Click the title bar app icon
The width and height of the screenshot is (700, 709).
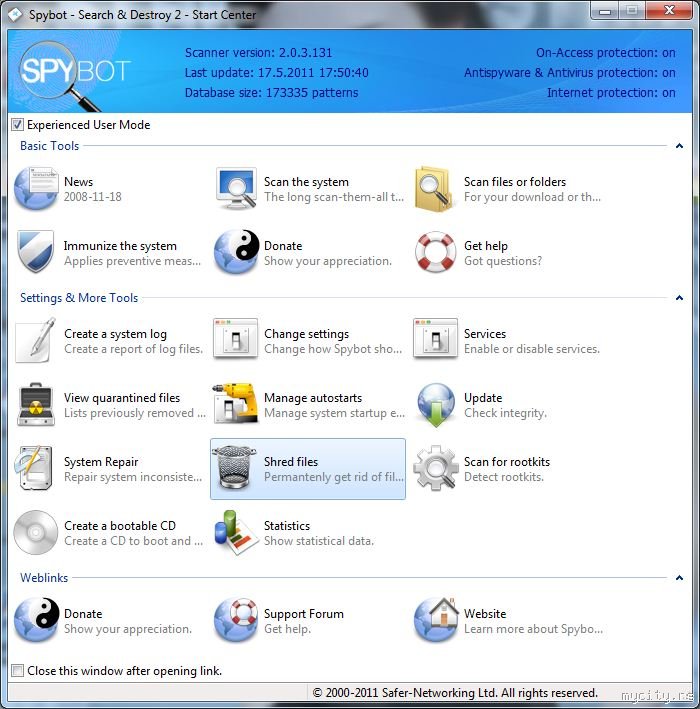pos(14,14)
